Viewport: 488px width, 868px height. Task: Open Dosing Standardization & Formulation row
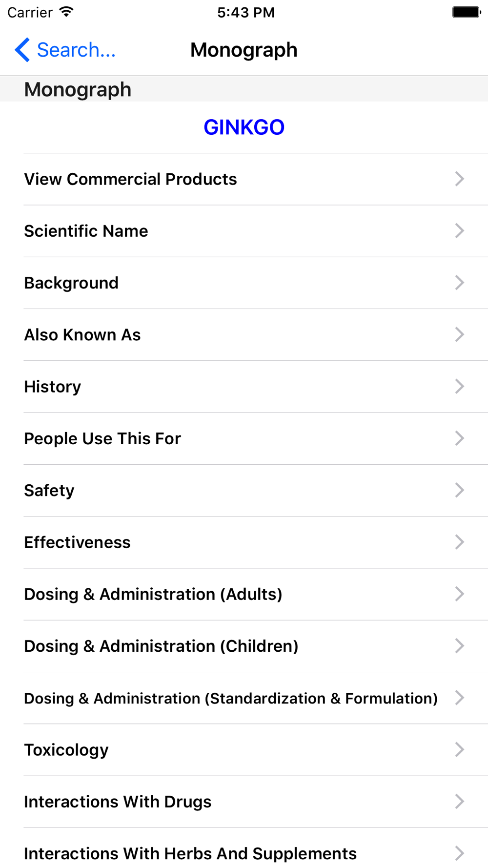pyautogui.click(x=244, y=698)
